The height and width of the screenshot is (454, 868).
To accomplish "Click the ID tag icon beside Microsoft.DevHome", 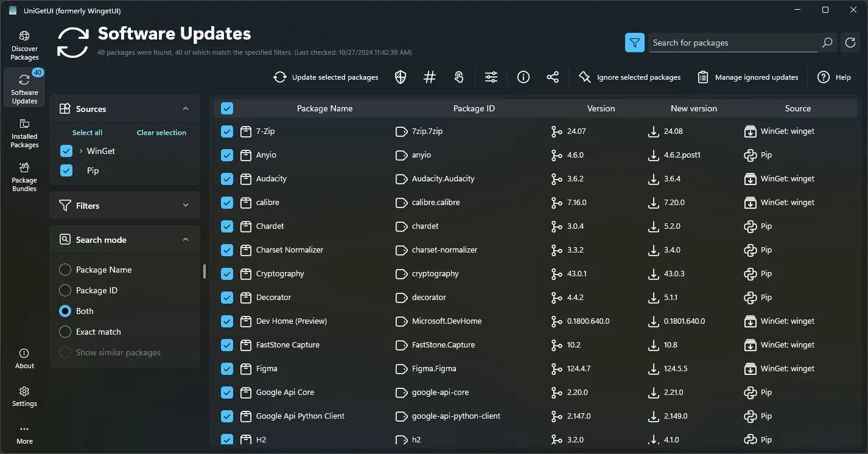I will (401, 321).
